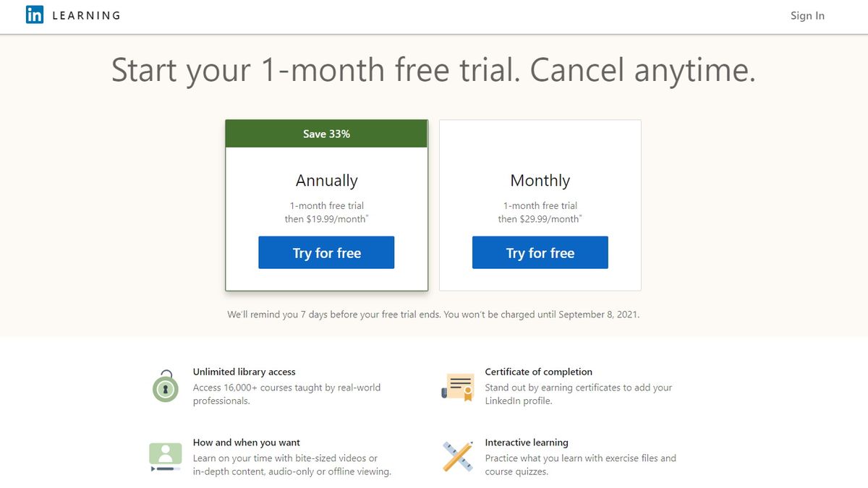The width and height of the screenshot is (868, 488).
Task: Click the LEARNING wordmark text
Action: click(87, 16)
